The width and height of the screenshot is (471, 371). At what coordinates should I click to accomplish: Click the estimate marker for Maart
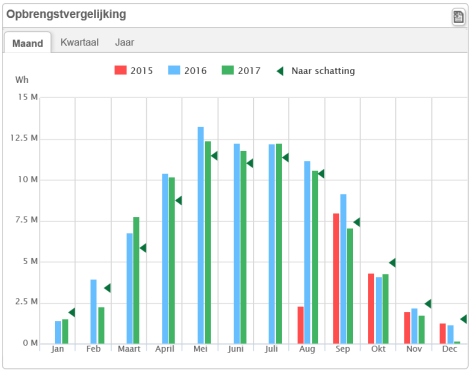pyautogui.click(x=143, y=248)
